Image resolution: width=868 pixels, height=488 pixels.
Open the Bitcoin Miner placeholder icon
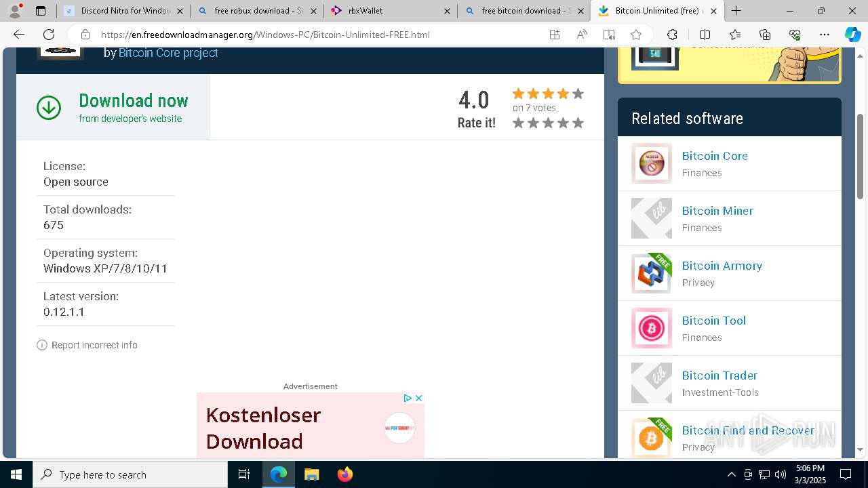[652, 218]
